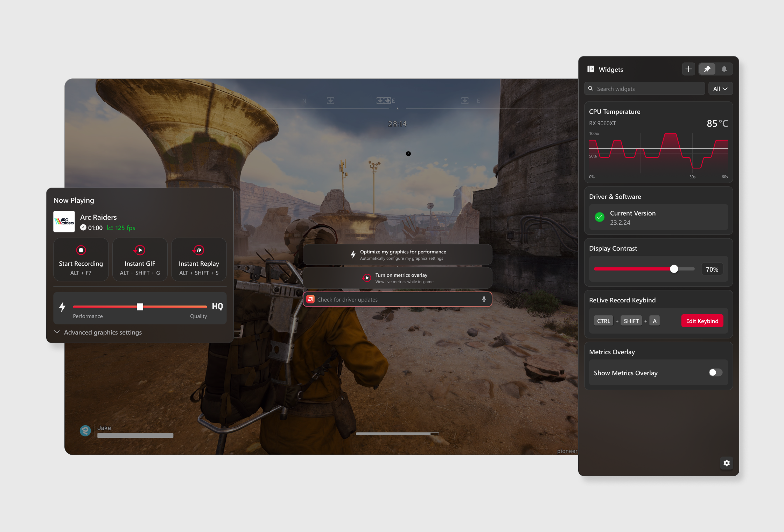Image resolution: width=784 pixels, height=532 pixels.
Task: Open widget settings gear icon
Action: pos(727,463)
